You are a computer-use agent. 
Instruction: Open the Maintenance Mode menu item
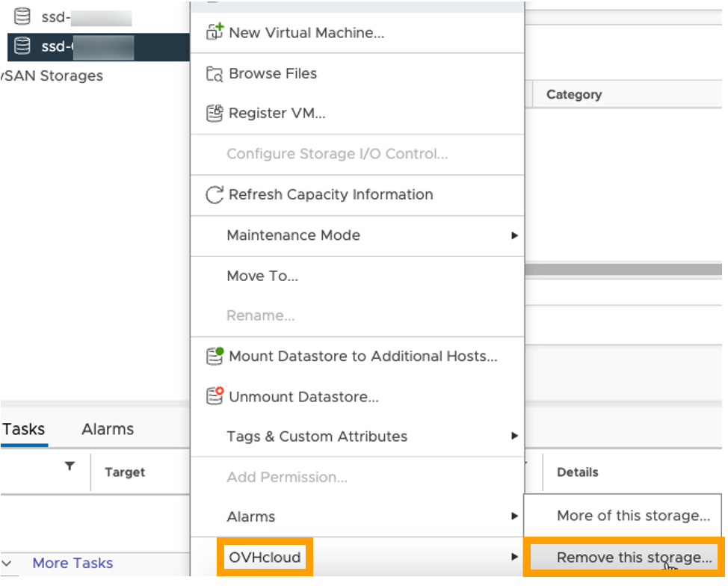coord(357,235)
